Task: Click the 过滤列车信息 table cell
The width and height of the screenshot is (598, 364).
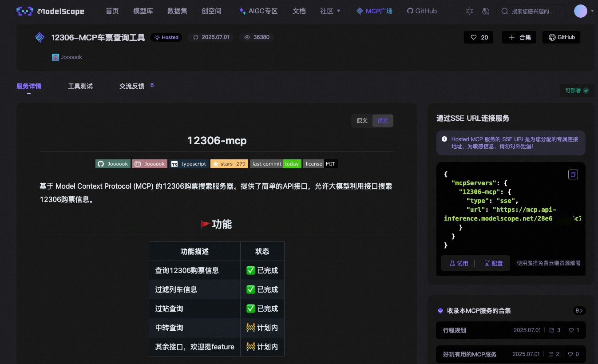Action: coord(194,289)
